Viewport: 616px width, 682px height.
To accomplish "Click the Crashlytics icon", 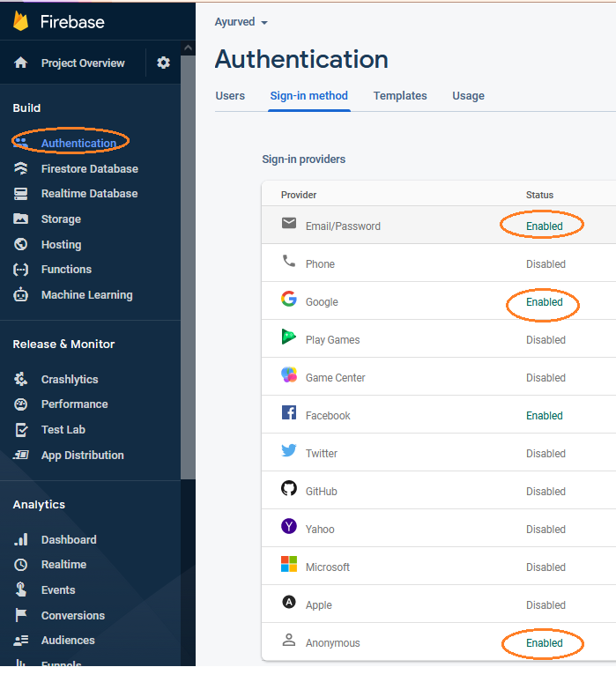I will [x=20, y=379].
